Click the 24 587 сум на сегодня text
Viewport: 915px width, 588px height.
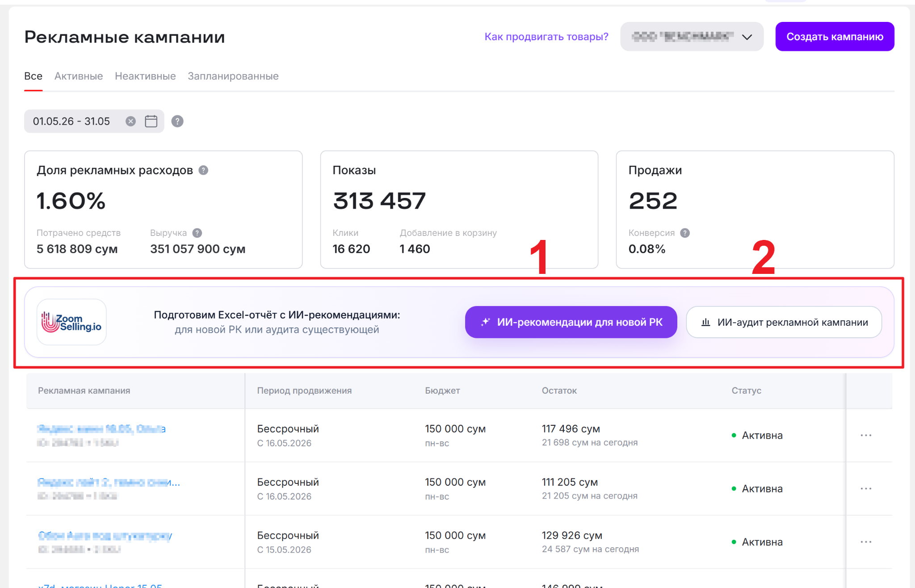(591, 549)
